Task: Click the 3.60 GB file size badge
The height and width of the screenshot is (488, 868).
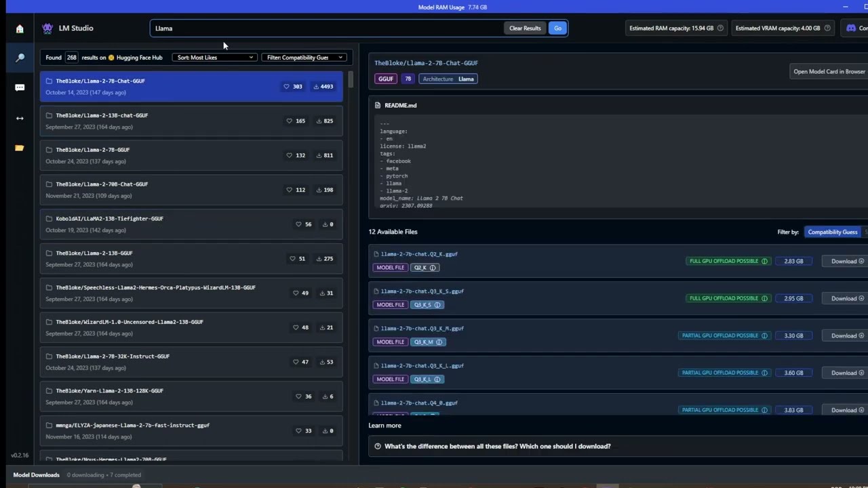Action: 793,373
